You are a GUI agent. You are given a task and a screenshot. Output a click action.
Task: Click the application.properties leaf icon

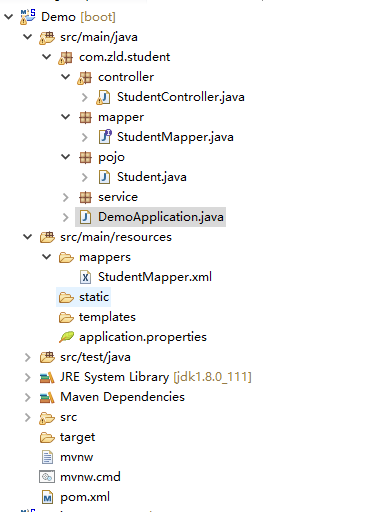pyautogui.click(x=66, y=337)
